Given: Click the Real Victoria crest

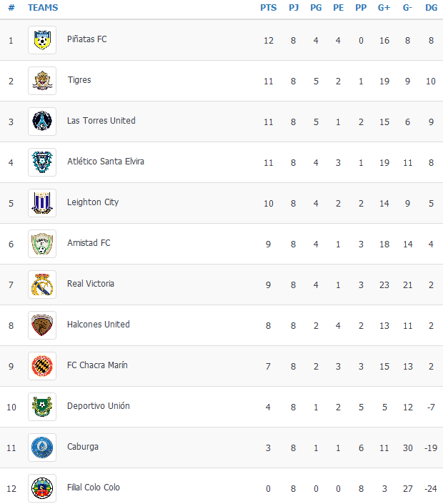Looking at the screenshot, I should (42, 285).
